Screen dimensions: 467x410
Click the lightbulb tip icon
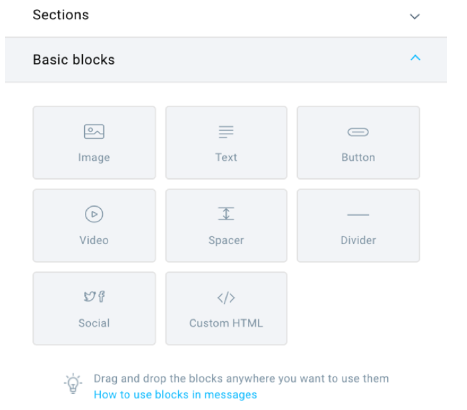[73, 384]
